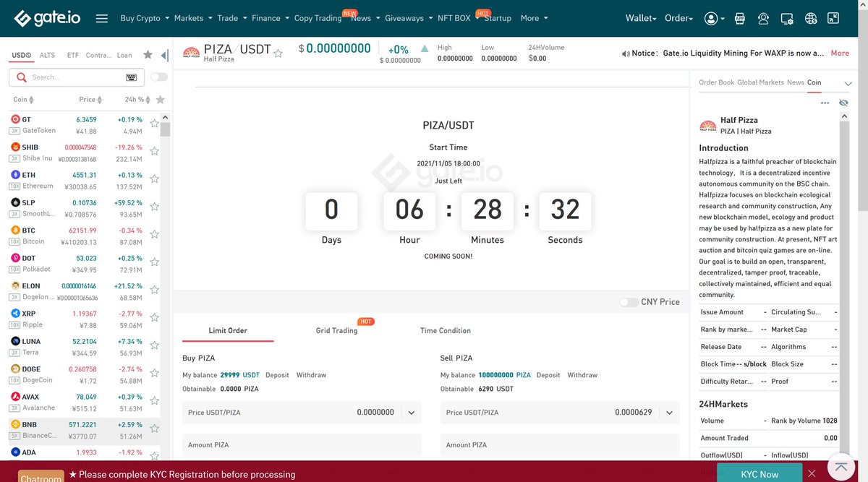Expand the right panel chevron
Screen dimensions: 868x482
click(848, 84)
